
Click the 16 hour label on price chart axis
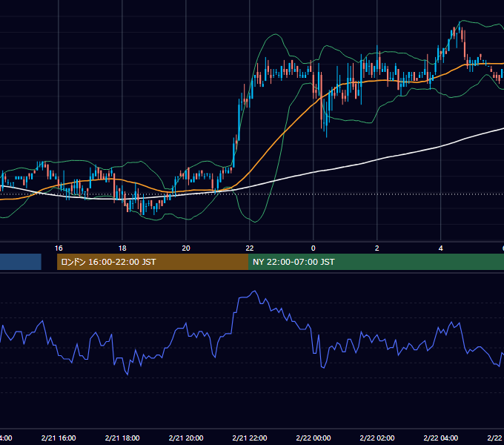(x=59, y=248)
